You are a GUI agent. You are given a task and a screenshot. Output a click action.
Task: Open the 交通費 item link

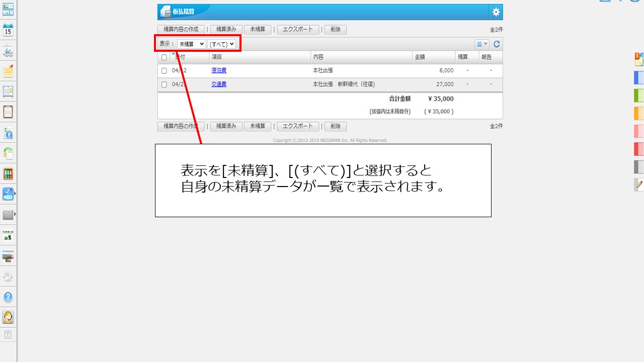point(219,84)
